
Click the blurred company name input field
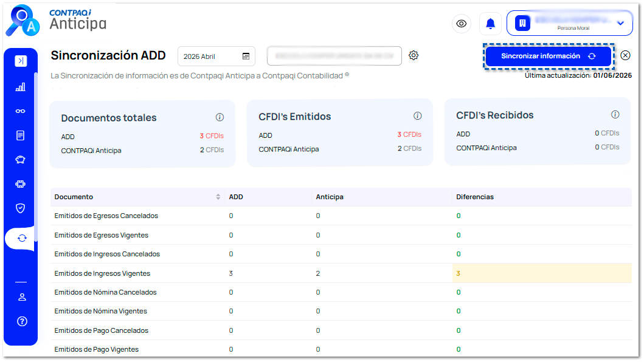334,56
